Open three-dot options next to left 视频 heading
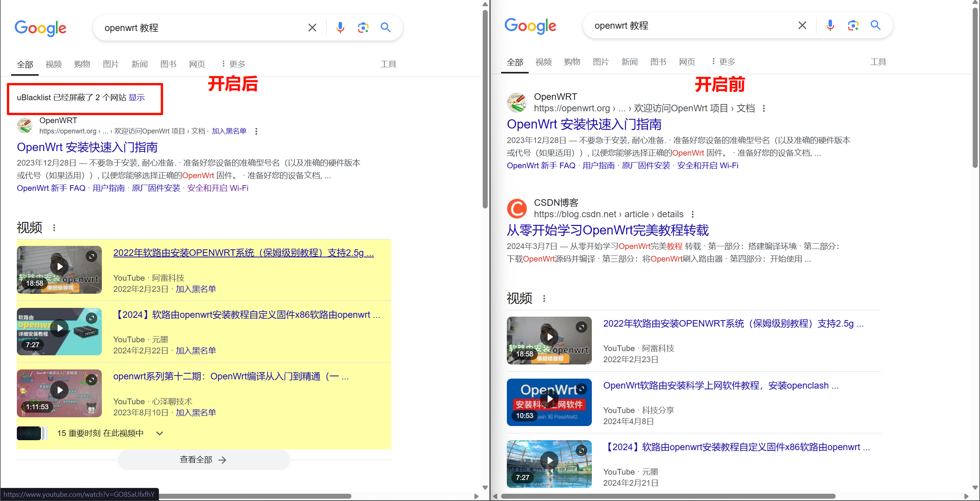This screenshot has height=501, width=980. pyautogui.click(x=54, y=228)
